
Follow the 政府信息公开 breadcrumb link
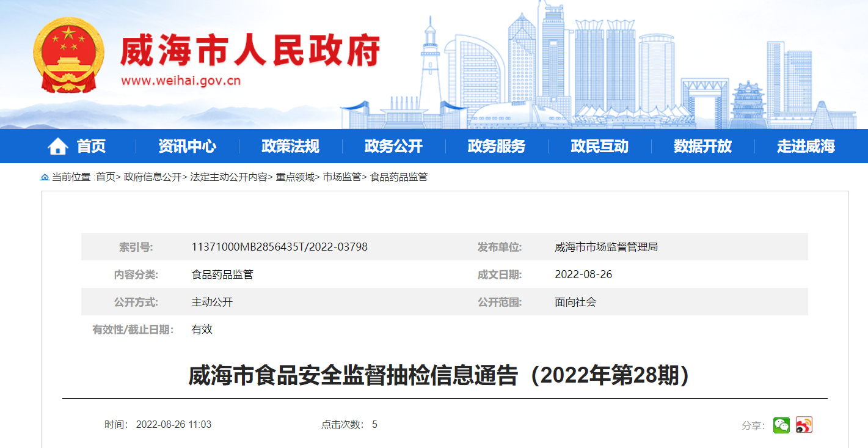click(153, 177)
